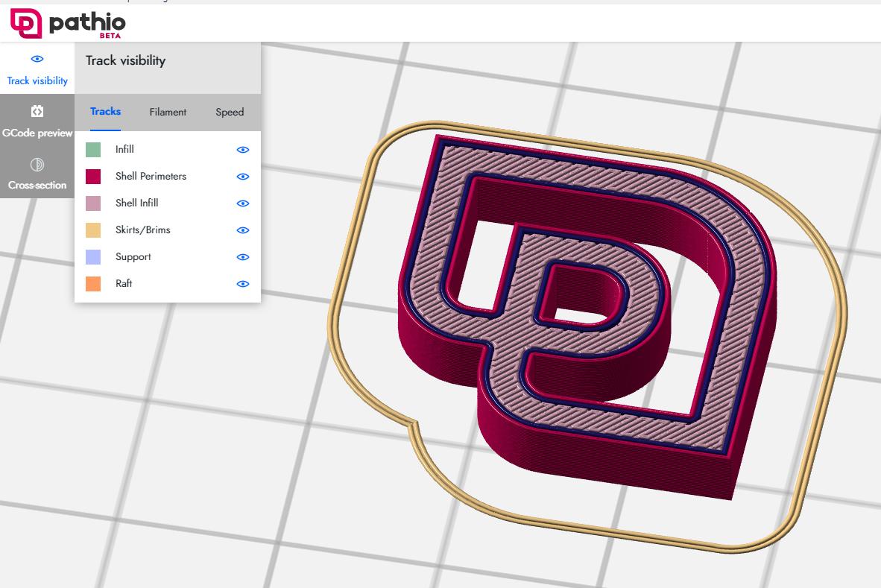
Task: Select the Raft label
Action: coord(124,284)
